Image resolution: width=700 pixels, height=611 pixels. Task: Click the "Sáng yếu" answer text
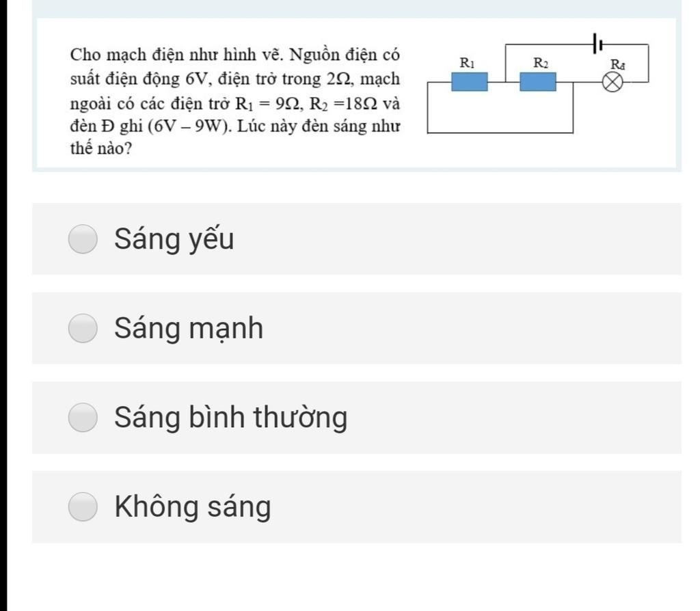[174, 239]
